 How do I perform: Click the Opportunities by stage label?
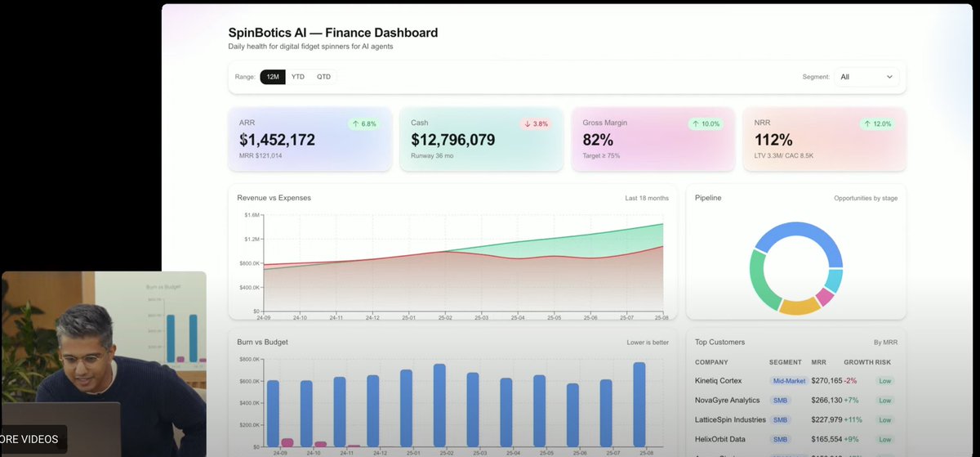pyautogui.click(x=866, y=198)
